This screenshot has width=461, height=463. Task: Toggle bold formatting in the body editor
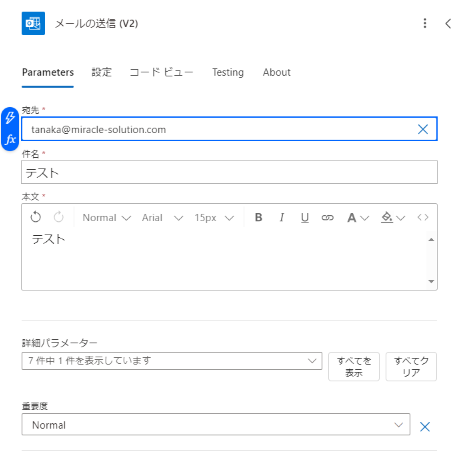click(258, 217)
